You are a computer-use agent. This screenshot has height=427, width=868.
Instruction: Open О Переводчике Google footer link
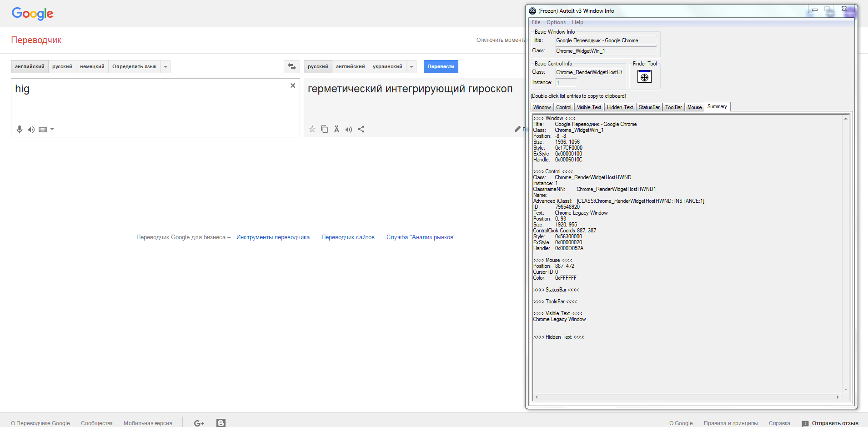point(40,423)
